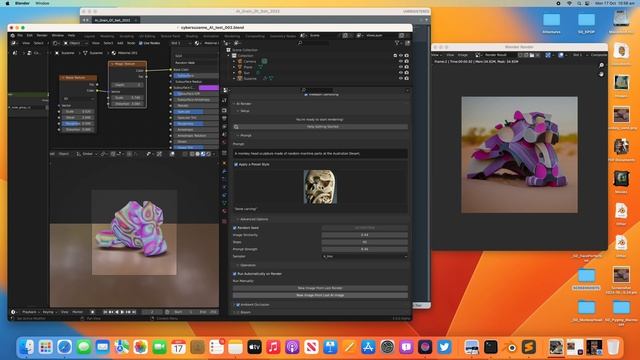Hide the Camera in viewport via eye icon
This screenshot has height=360, width=640.
pos(400,61)
